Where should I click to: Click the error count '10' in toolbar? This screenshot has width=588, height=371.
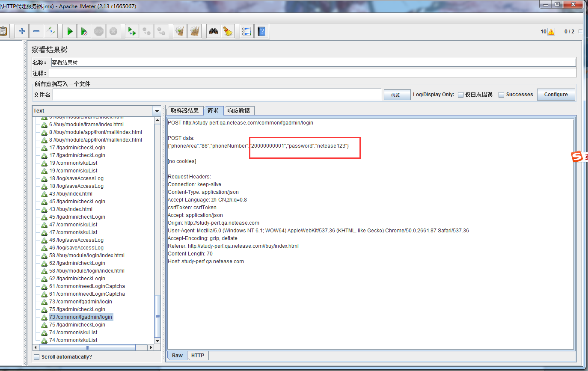(x=543, y=32)
